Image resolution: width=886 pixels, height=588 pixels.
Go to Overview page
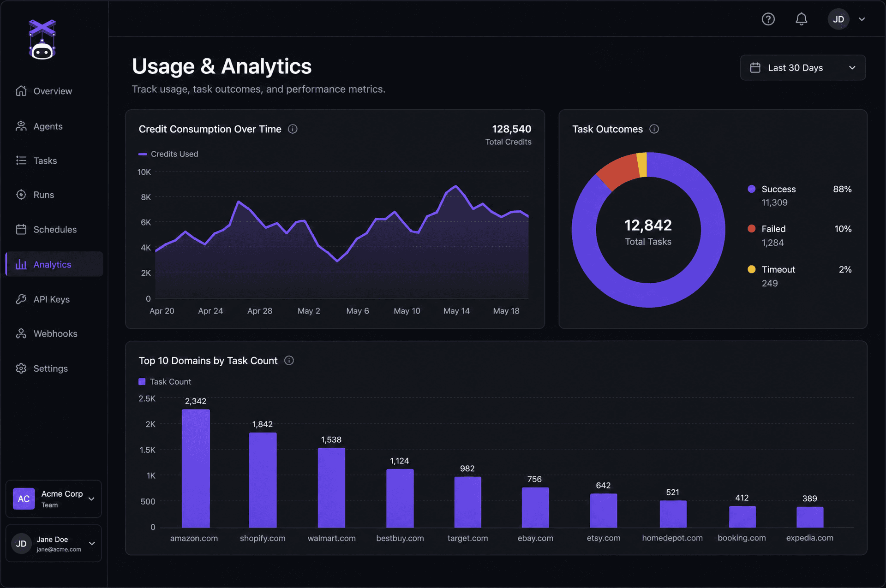[x=54, y=91]
